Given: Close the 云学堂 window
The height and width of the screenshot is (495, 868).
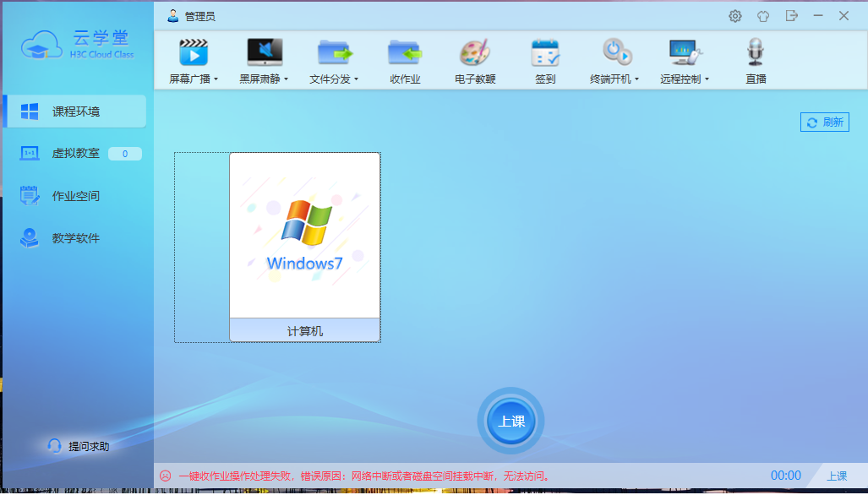Looking at the screenshot, I should tap(843, 16).
